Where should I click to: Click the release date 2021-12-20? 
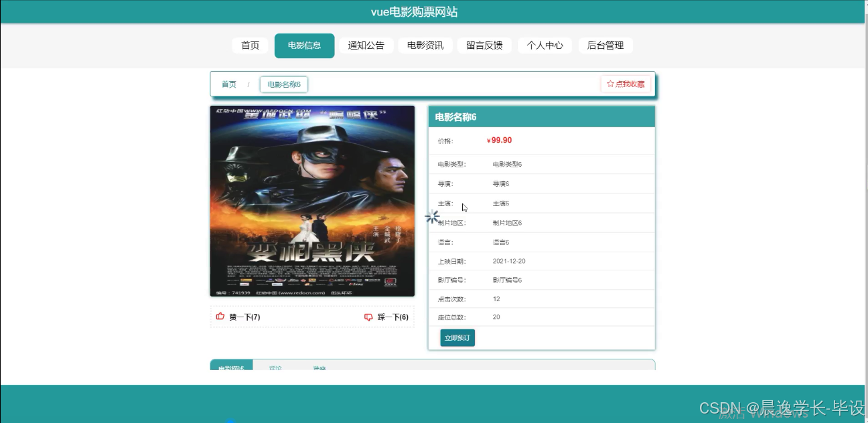pos(509,261)
